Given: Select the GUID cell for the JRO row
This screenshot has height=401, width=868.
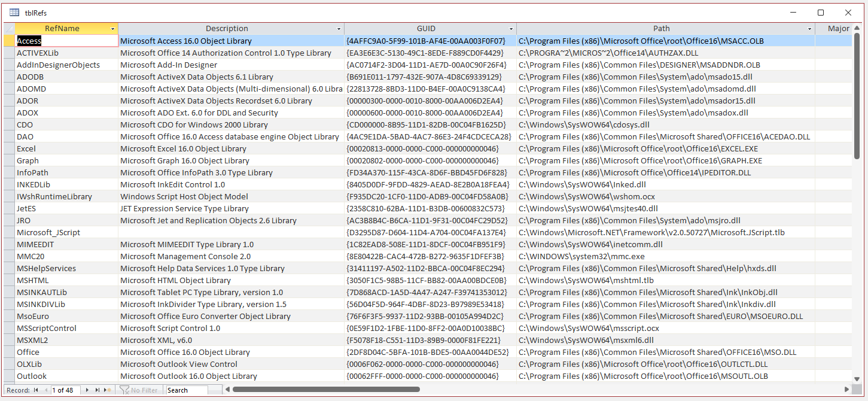Looking at the screenshot, I should point(431,220).
